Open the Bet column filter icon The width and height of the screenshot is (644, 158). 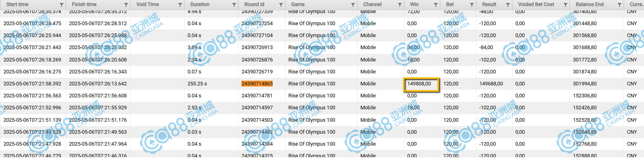tap(472, 5)
